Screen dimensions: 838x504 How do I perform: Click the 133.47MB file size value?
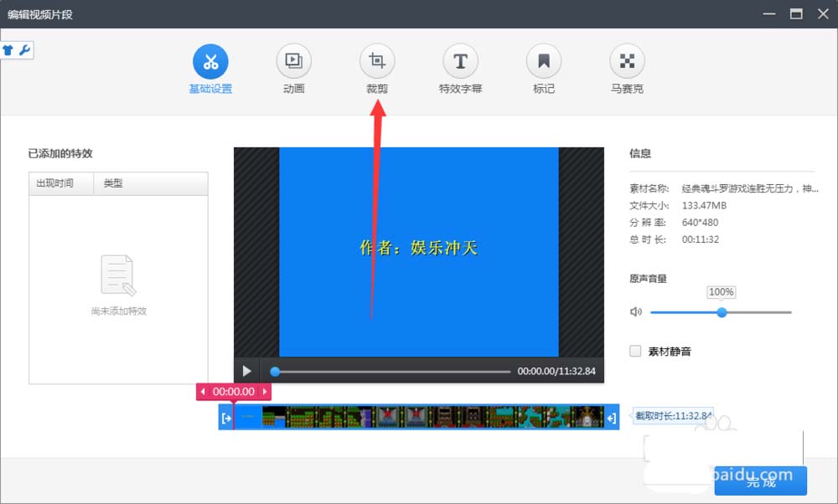coord(704,206)
